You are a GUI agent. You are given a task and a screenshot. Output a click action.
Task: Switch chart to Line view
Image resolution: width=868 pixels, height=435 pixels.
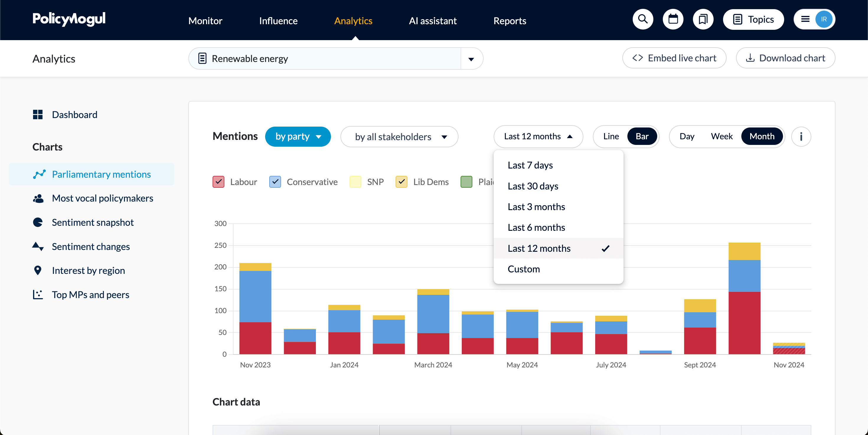[x=611, y=136]
